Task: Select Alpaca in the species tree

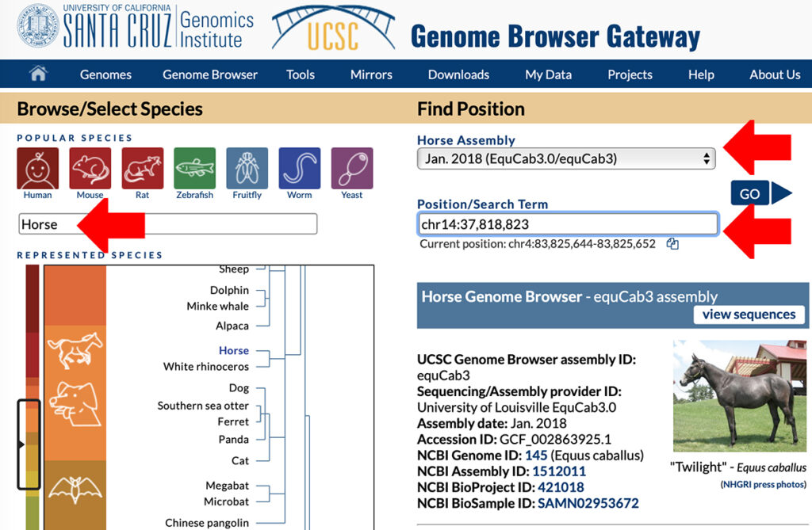Action: [x=232, y=326]
